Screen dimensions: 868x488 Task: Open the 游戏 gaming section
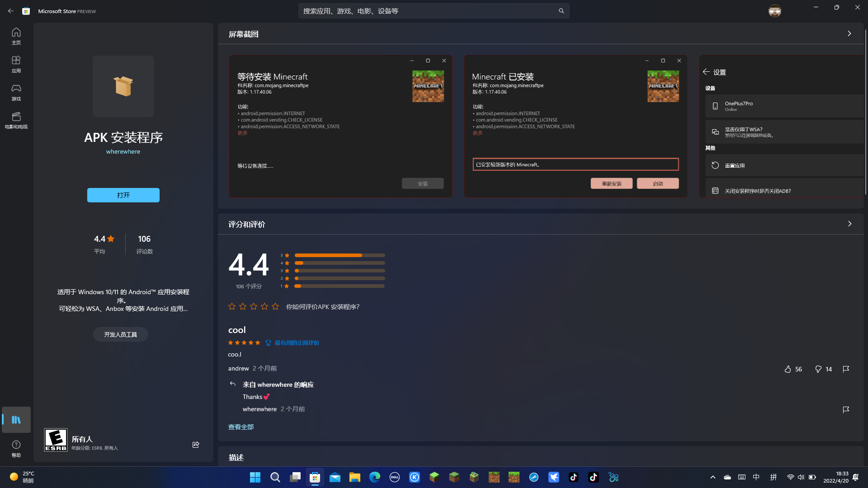16,92
